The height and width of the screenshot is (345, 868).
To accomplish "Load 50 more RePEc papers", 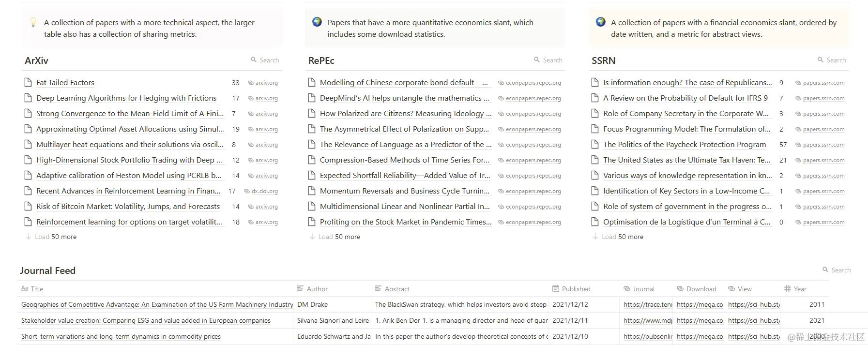I will click(x=335, y=237).
